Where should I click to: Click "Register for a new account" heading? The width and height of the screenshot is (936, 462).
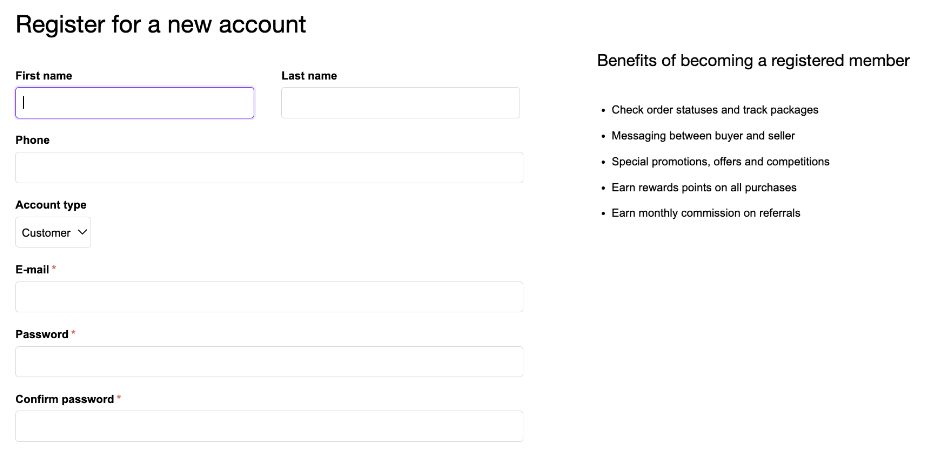[x=161, y=24]
